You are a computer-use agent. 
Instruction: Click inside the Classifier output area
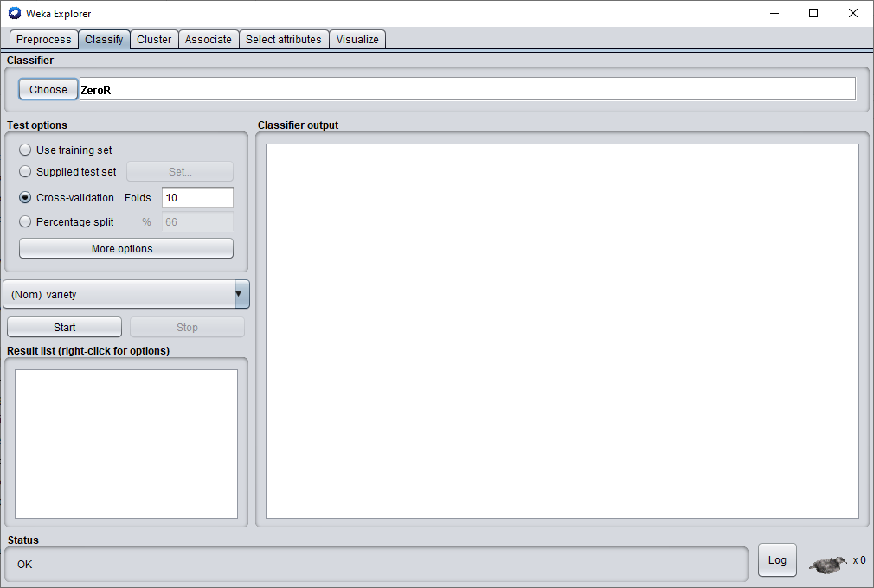pyautogui.click(x=562, y=330)
